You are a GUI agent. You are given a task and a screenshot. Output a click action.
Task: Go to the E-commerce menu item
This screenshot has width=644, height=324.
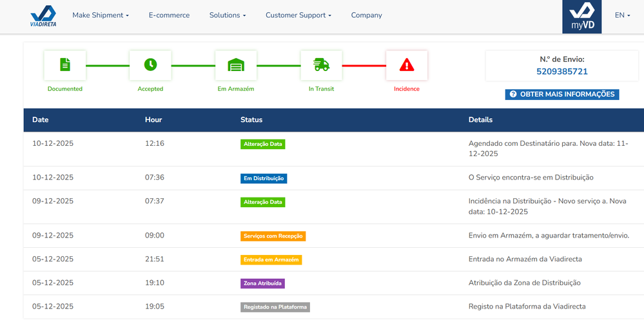[x=169, y=15]
